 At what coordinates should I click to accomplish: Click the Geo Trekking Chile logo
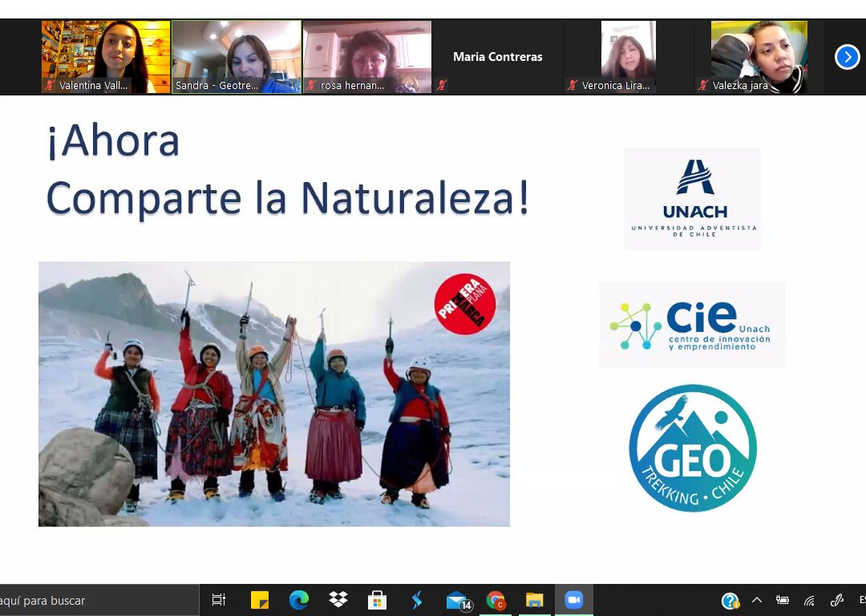tap(693, 448)
